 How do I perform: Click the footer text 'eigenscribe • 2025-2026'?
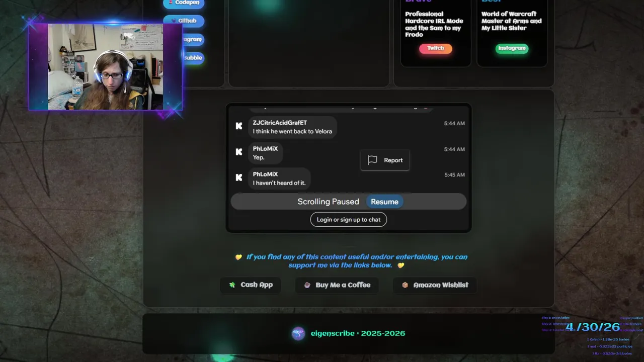(x=358, y=333)
